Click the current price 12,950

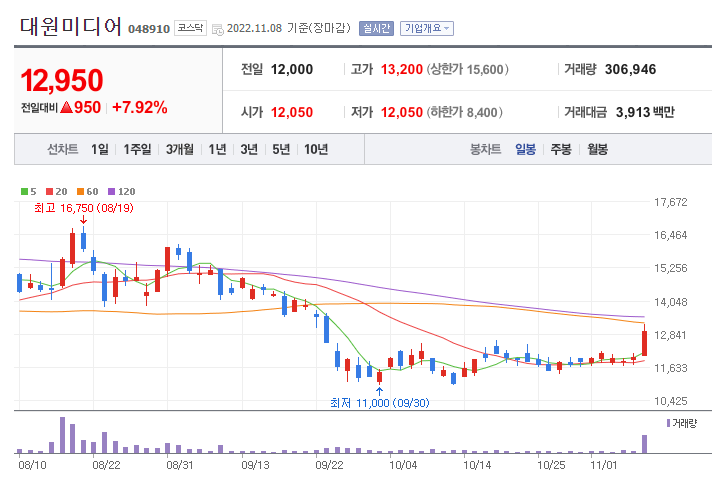tap(62, 80)
